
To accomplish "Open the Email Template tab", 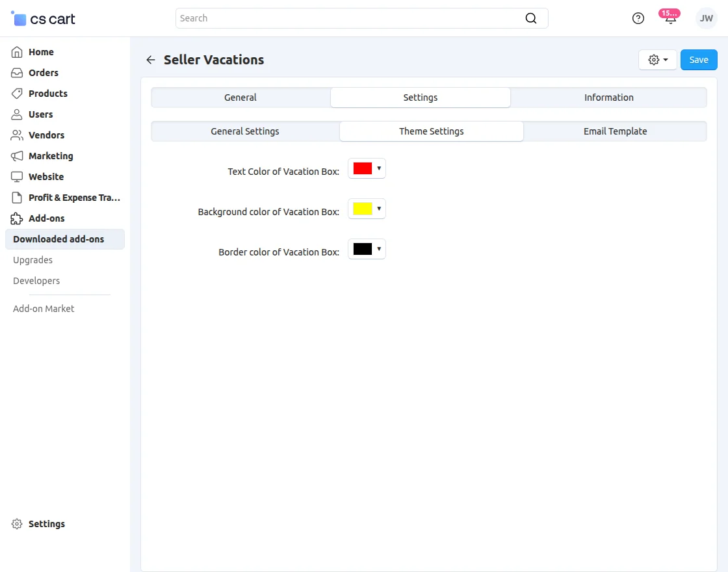I will (615, 131).
